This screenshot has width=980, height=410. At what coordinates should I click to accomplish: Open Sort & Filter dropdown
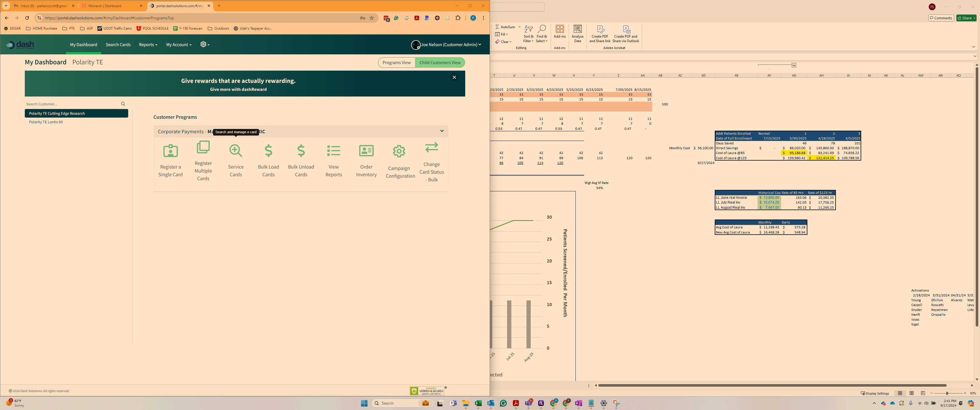click(x=528, y=34)
